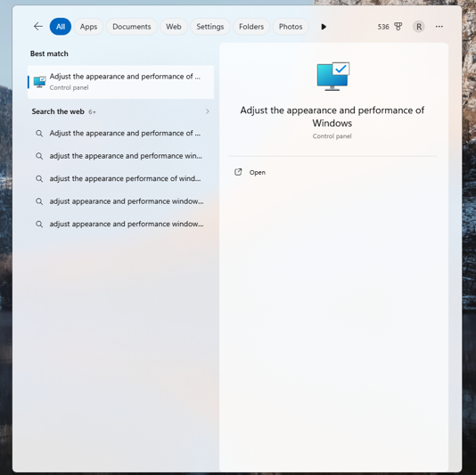The width and height of the screenshot is (476, 475).
Task: Click the best match monitor icon
Action: coord(39,82)
